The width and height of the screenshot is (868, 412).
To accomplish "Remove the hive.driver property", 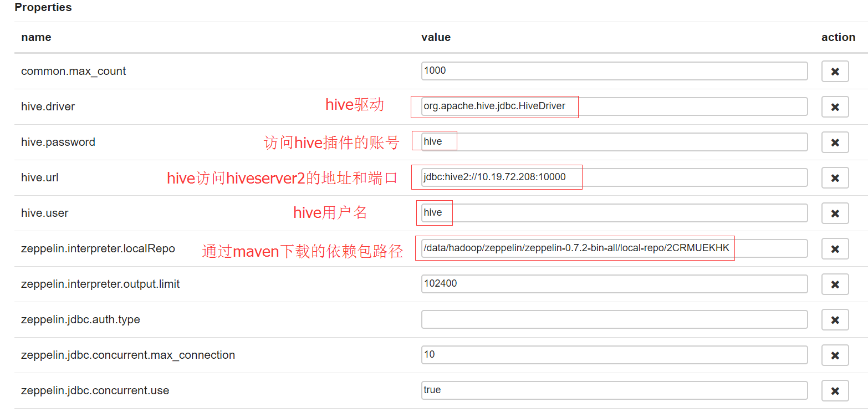I will [x=835, y=106].
